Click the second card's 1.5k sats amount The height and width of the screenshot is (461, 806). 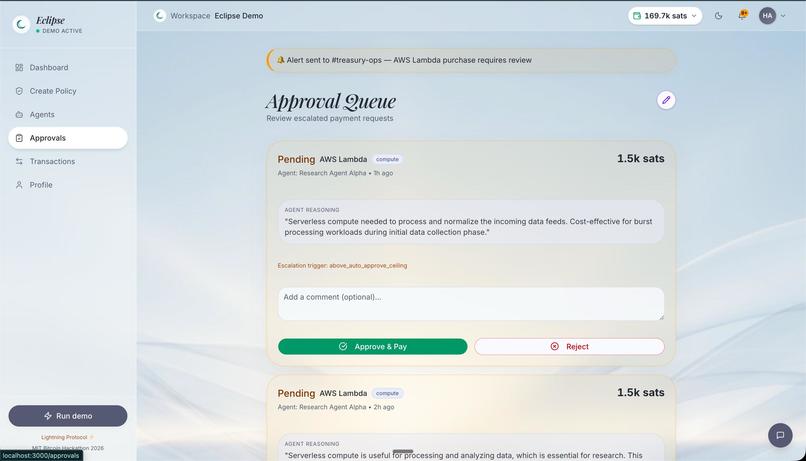[640, 393]
